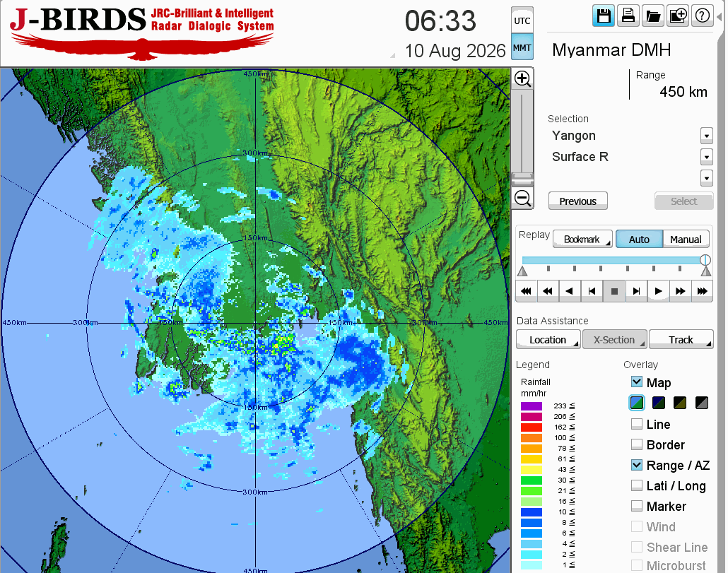The width and height of the screenshot is (728, 573).
Task: Click the 10 Aug 2026 date
Action: [455, 51]
